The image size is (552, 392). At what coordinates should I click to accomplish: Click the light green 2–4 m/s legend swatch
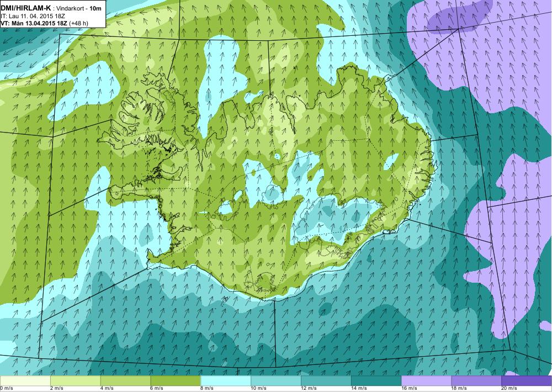pos(75,380)
